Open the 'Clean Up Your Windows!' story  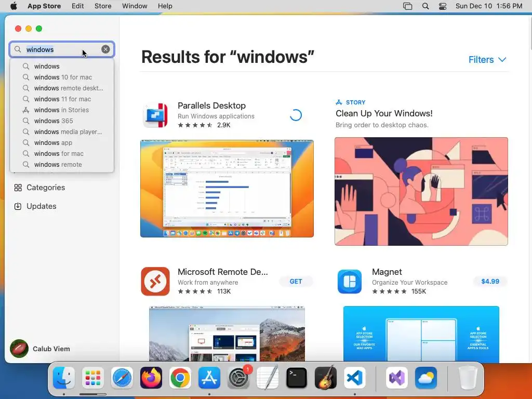point(384,113)
